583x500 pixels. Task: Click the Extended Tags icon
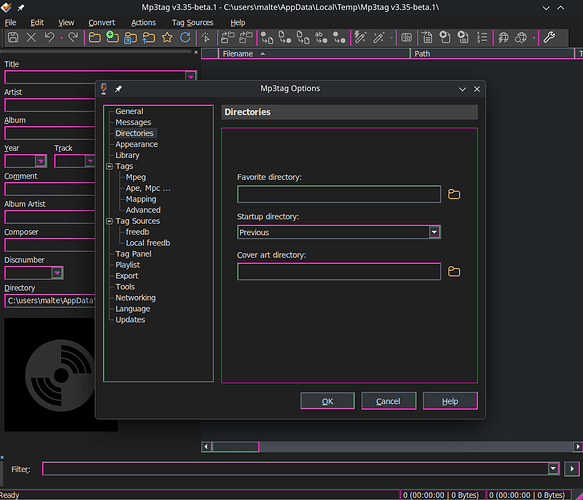click(x=406, y=38)
